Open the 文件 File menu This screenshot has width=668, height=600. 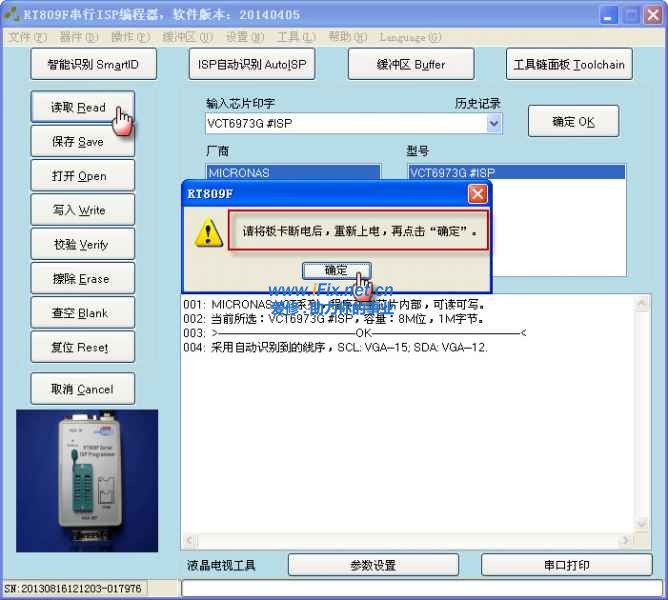(x=26, y=37)
